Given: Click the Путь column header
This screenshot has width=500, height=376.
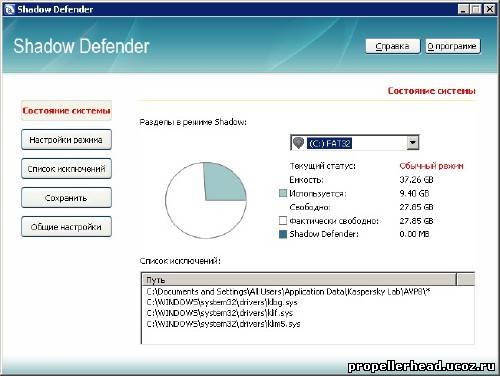Looking at the screenshot, I should [299, 279].
